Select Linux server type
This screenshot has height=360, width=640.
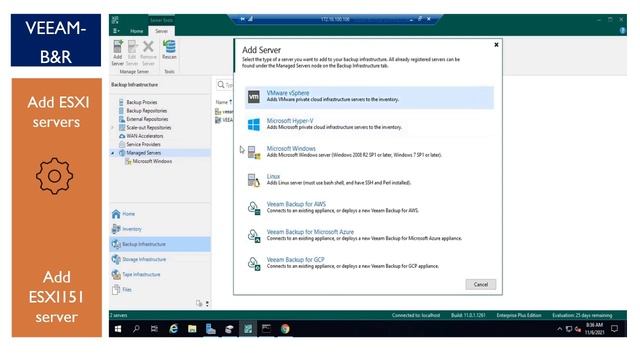(x=369, y=180)
